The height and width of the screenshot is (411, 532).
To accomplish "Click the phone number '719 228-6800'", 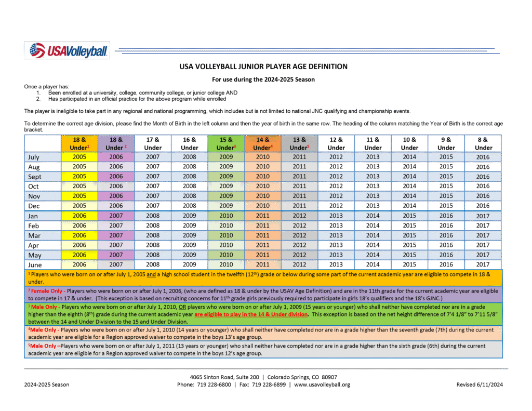I will 214,385.
